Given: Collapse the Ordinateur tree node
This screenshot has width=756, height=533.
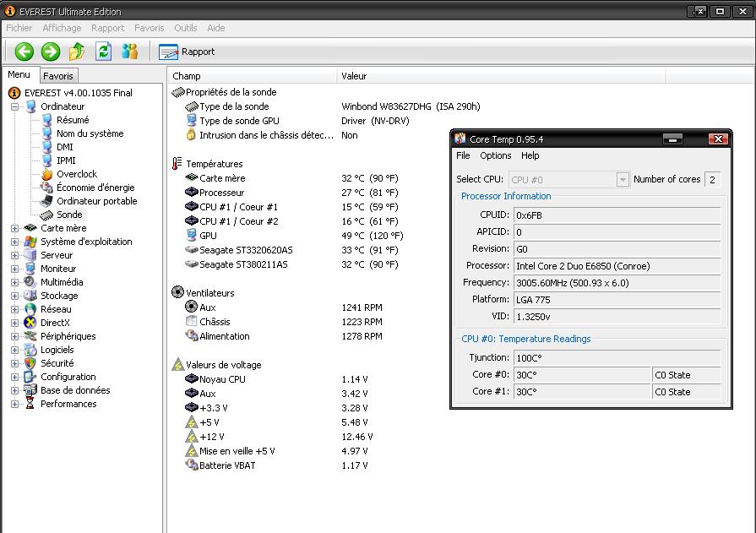Looking at the screenshot, I should [x=15, y=106].
